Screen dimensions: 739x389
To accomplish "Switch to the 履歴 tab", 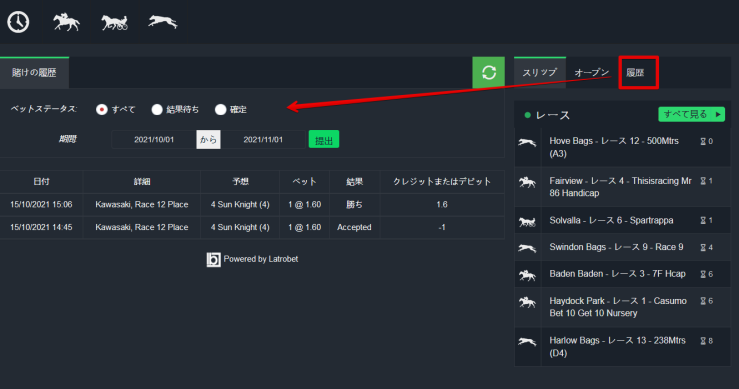I will click(636, 73).
